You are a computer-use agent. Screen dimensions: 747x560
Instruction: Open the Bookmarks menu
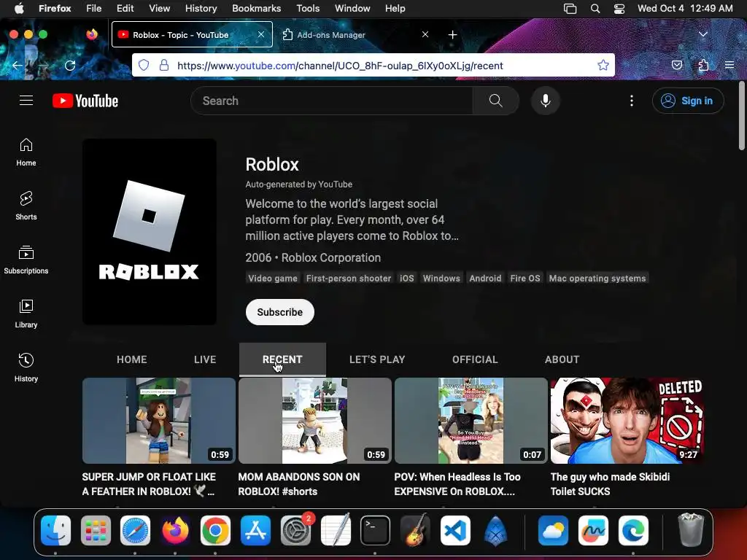[256, 9]
